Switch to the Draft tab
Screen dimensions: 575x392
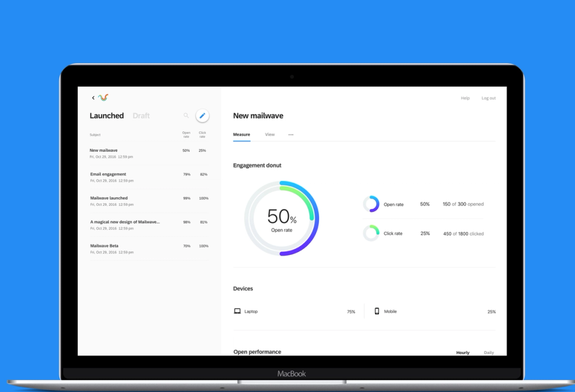(x=141, y=116)
